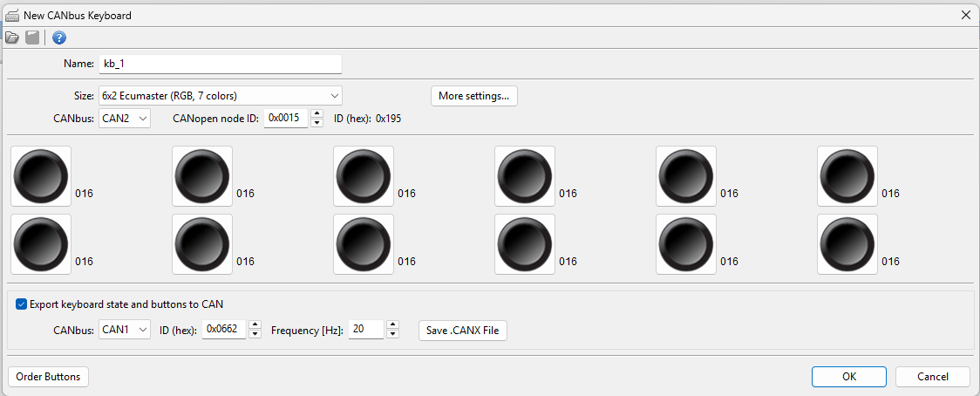The image size is (980, 396).
Task: Click the open file folder icon
Action: (x=12, y=38)
